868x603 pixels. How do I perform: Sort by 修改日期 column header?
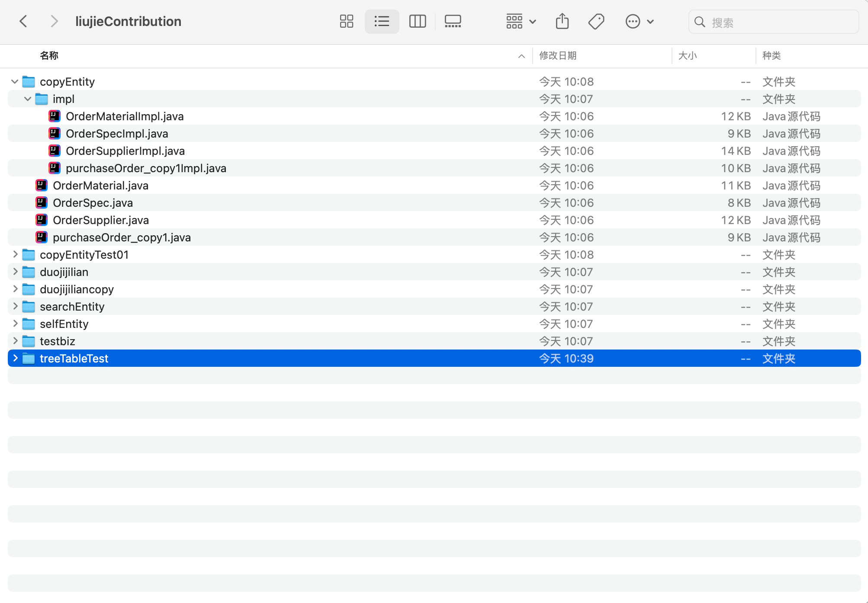point(558,56)
